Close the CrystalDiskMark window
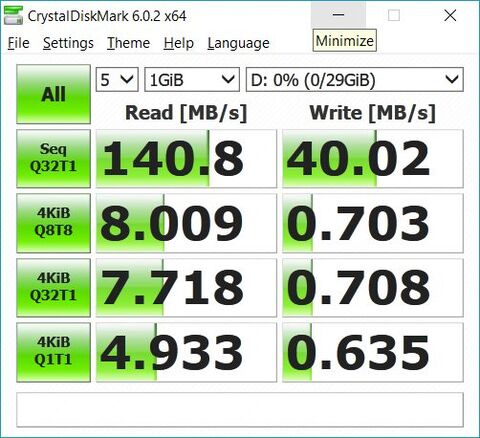Screen dimensions: 480x438 [450, 15]
